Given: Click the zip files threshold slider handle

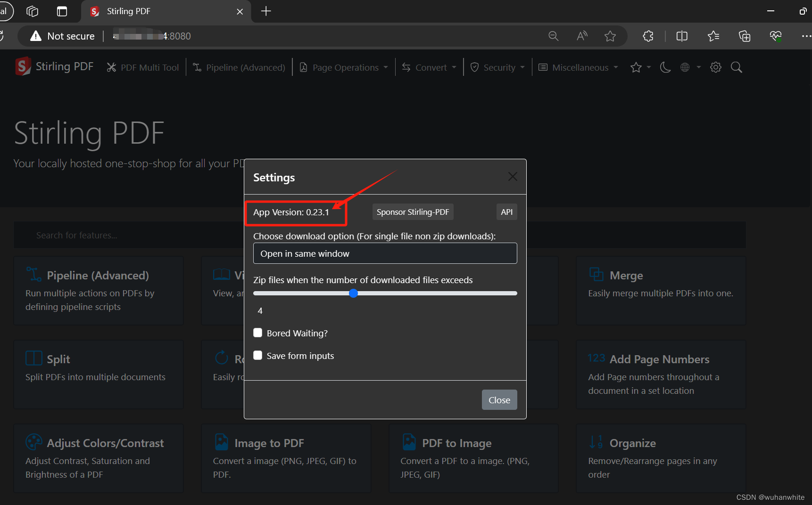Looking at the screenshot, I should (353, 293).
